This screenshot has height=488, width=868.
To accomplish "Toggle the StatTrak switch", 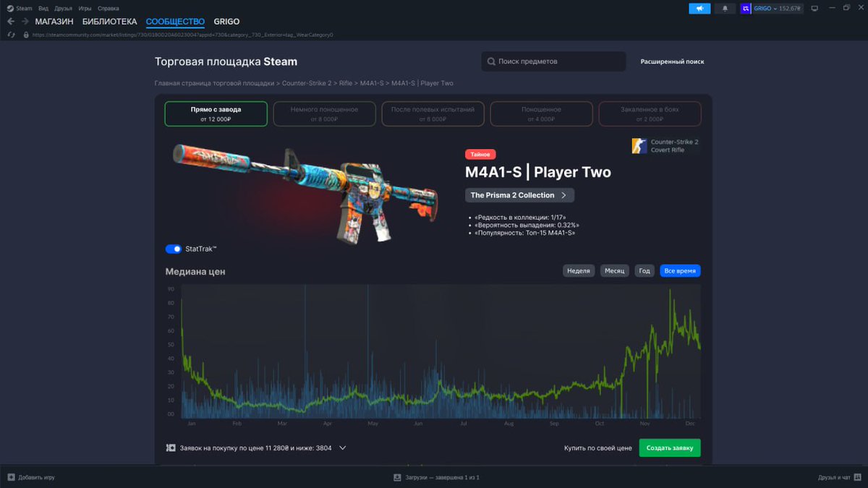I will pyautogui.click(x=174, y=249).
